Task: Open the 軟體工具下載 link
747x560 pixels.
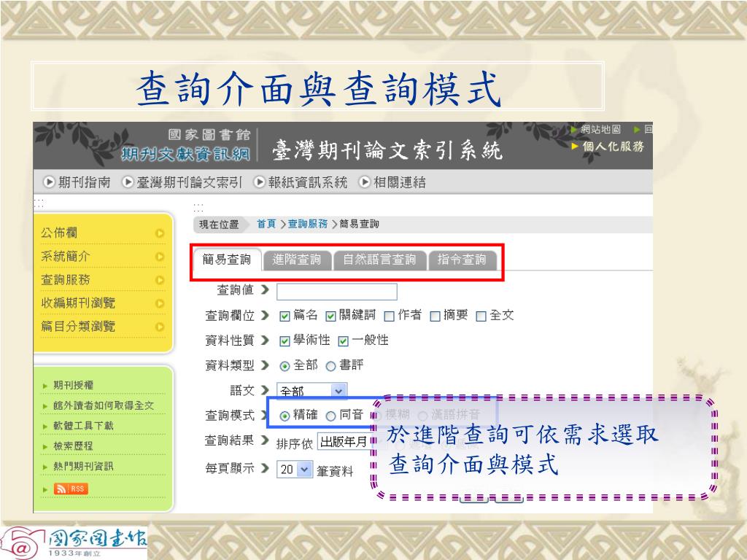Action: (83, 426)
